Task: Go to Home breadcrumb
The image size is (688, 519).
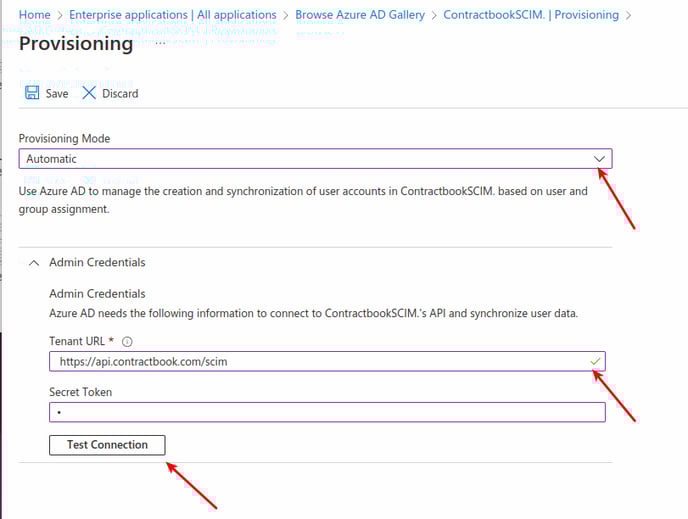Action: [x=35, y=16]
